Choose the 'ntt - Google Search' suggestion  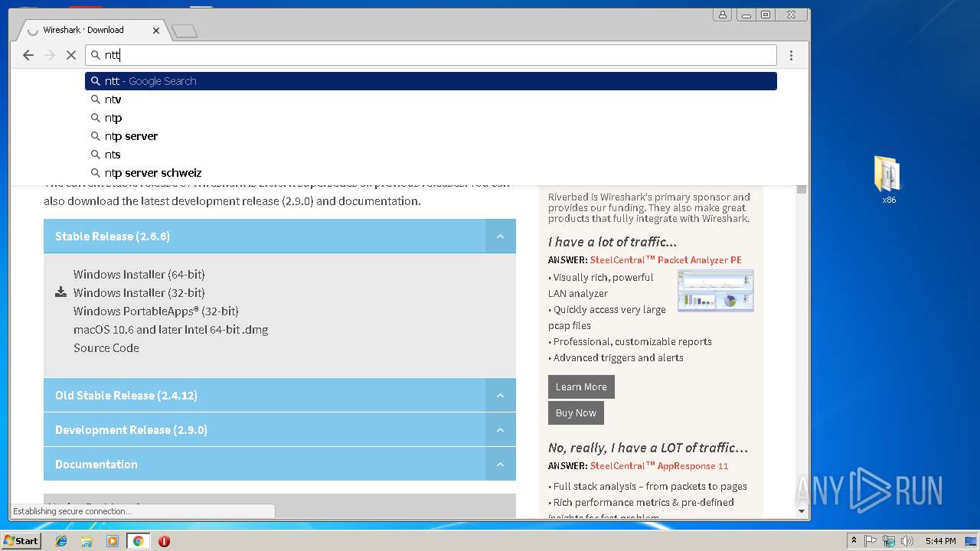[431, 81]
